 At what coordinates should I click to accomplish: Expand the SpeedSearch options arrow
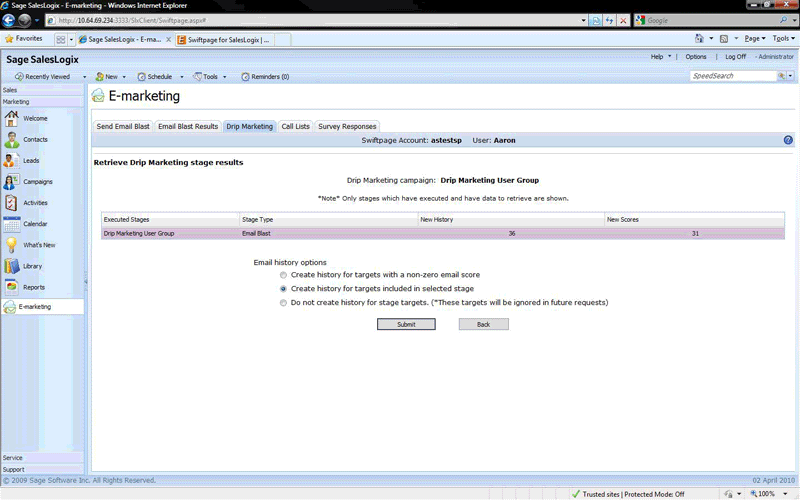791,76
